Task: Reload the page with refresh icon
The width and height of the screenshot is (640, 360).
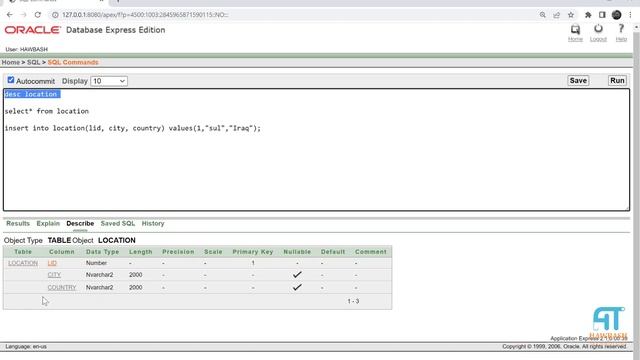Action: point(38,15)
